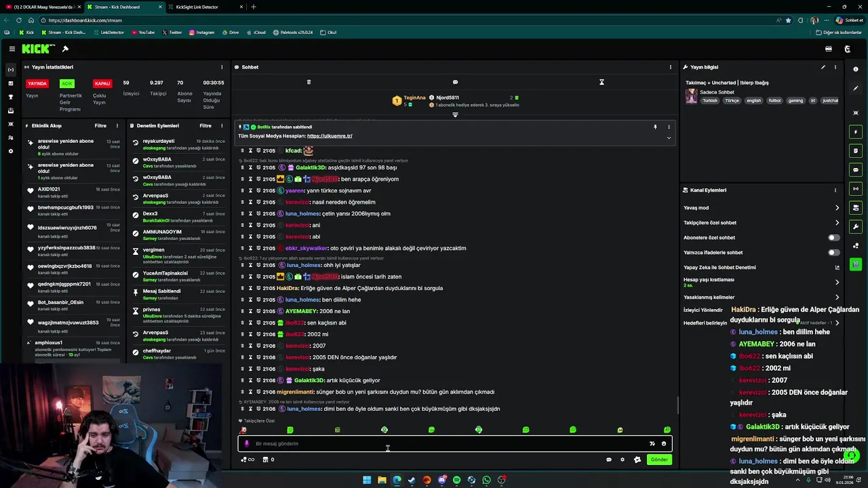Toggle the KAPALI multi-stream badge
Screen dimensions: 868x488
point(102,83)
